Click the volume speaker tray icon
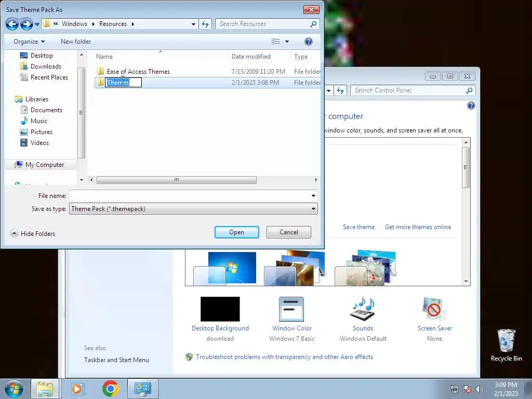Screen dimensions: 532x399 [479, 389]
